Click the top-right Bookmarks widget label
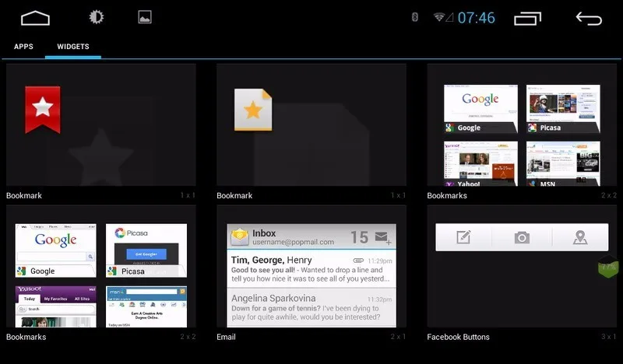Screen dimensions: 623x364 (447, 195)
